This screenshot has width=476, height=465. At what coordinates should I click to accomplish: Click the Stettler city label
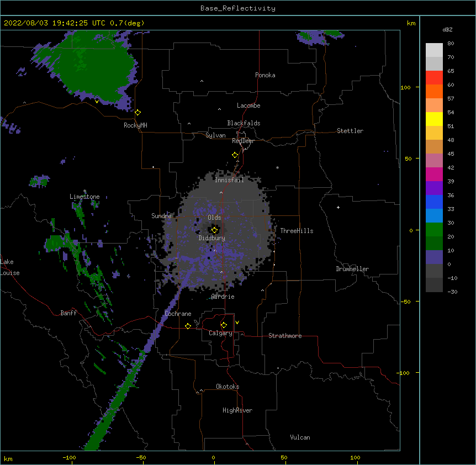(350, 131)
